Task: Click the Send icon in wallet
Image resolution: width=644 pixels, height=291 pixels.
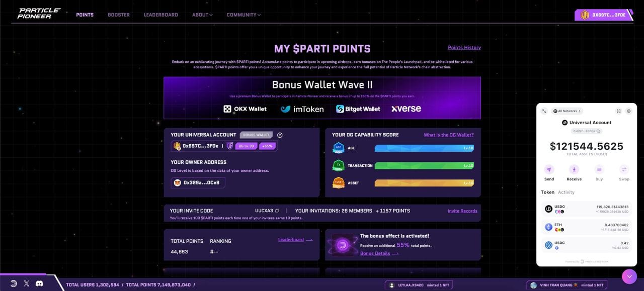Action: point(549,169)
